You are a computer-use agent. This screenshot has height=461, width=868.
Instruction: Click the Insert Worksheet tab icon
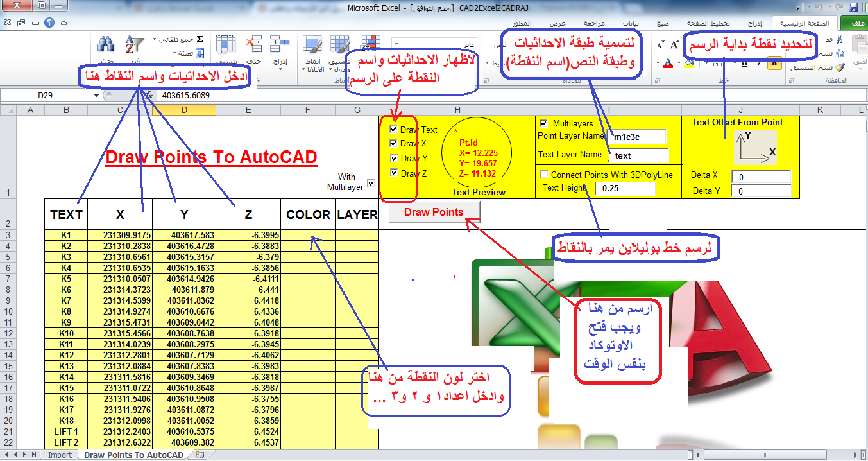(x=200, y=455)
